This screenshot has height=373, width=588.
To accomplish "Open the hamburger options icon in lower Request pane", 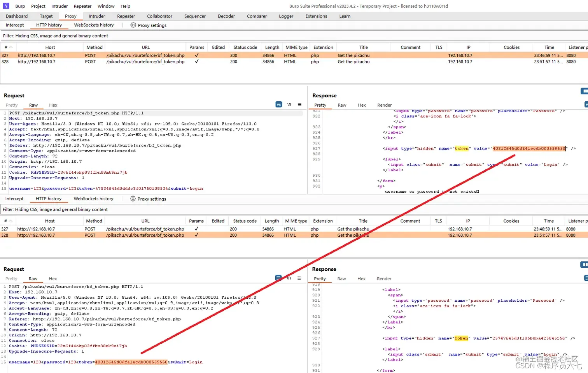I will (x=299, y=278).
